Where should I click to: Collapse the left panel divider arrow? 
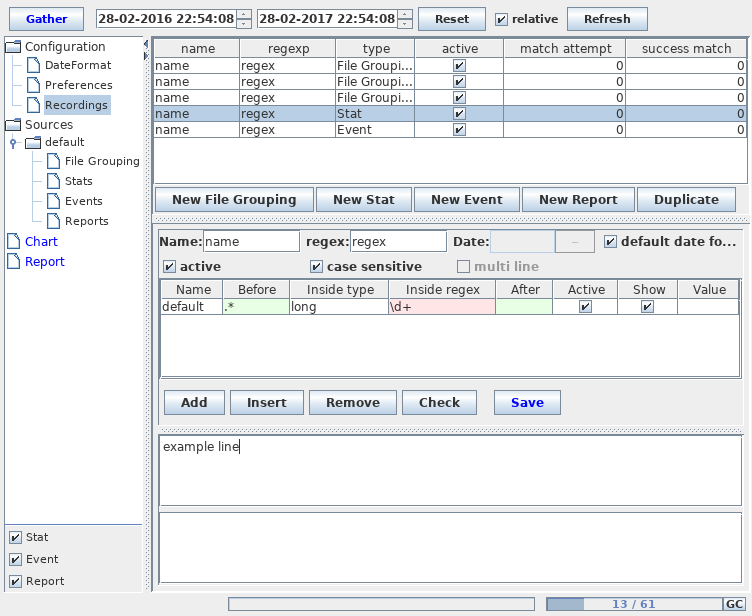[x=145, y=44]
